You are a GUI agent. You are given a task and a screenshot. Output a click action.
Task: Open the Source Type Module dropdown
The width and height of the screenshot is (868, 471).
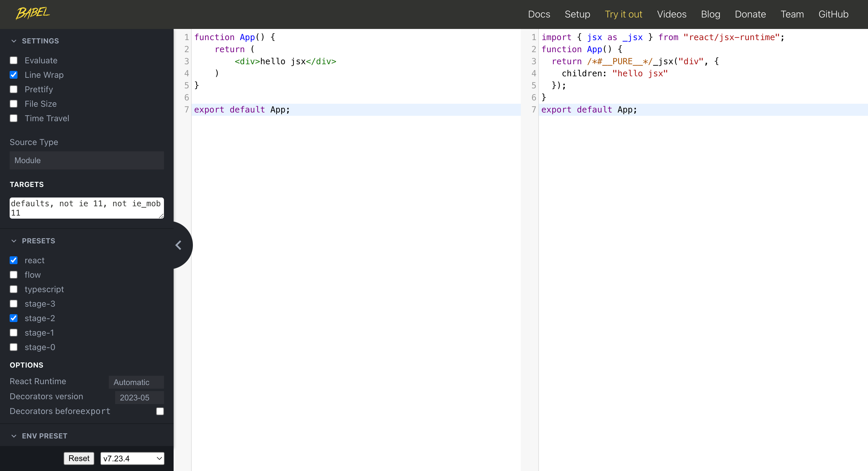pos(86,160)
